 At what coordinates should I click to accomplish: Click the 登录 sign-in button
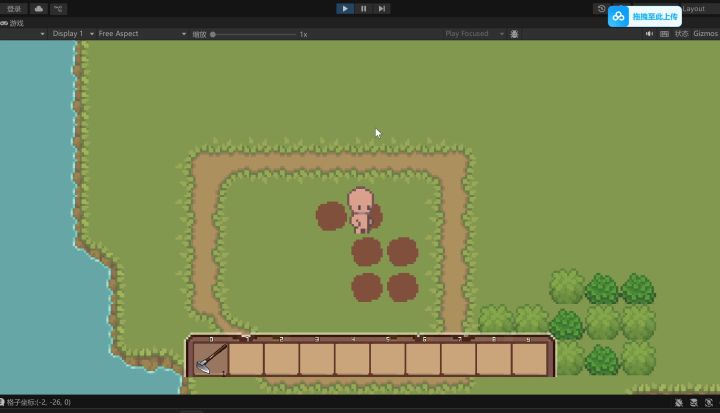14,9
